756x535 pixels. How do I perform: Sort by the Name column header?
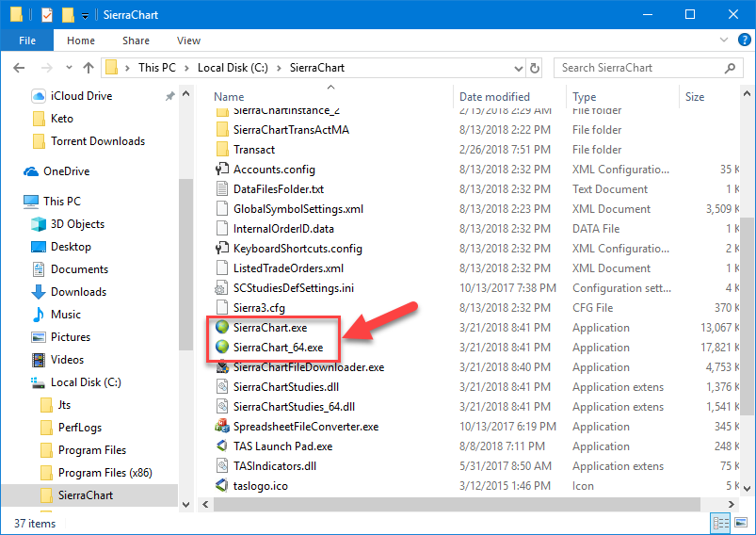[229, 97]
